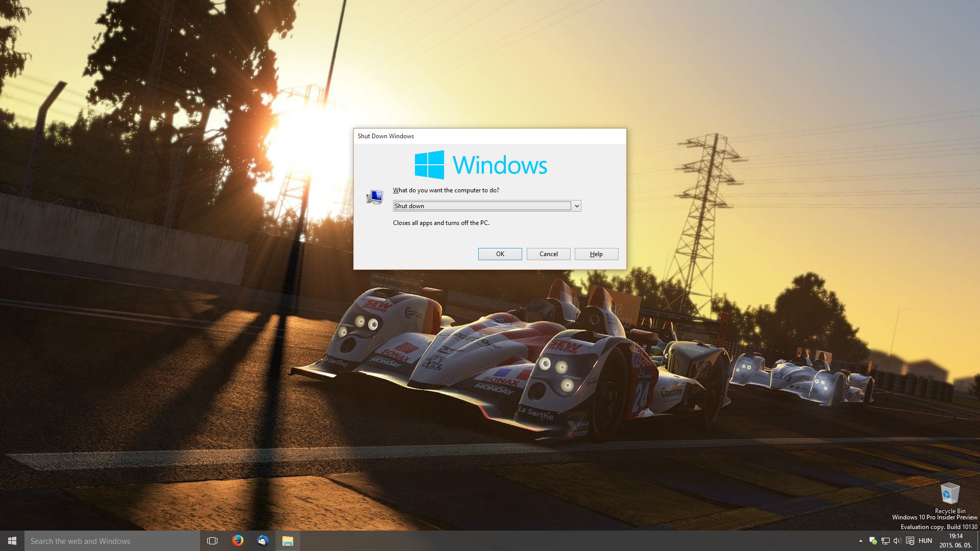Confirm shutdown with the OK button

(500, 254)
